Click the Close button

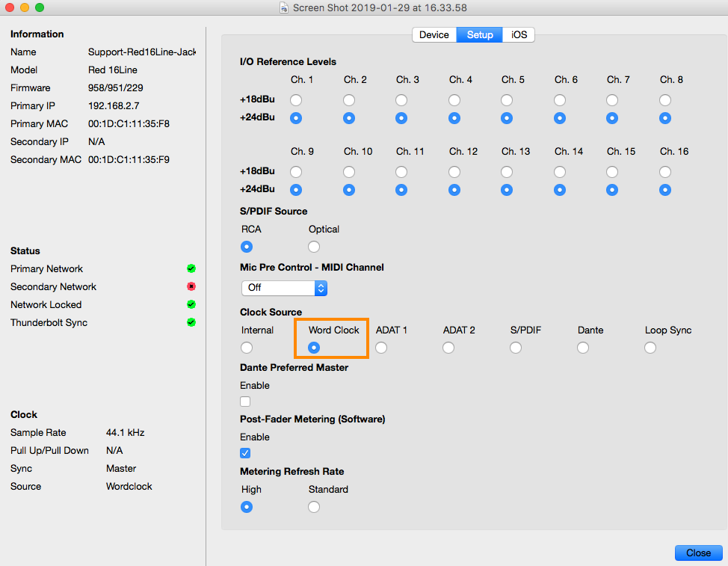pos(698,553)
